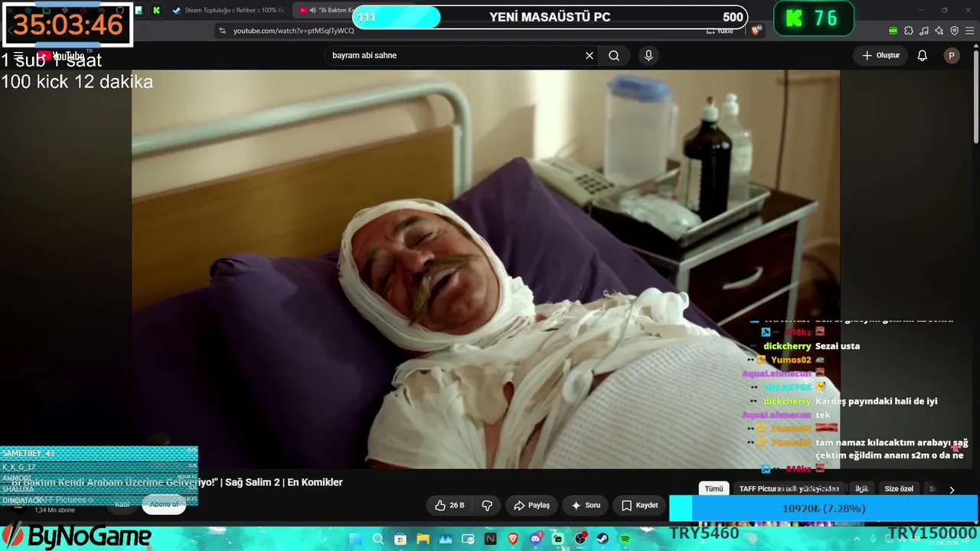Screen dimensions: 980x551
Task: Expand more filter chips with right arrow
Action: [x=952, y=490]
